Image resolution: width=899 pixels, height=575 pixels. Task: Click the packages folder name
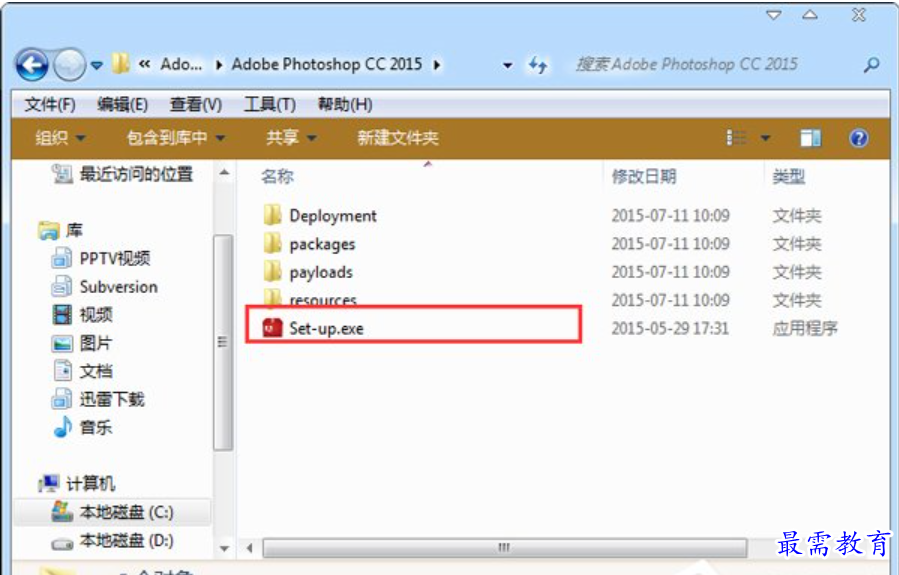[322, 244]
